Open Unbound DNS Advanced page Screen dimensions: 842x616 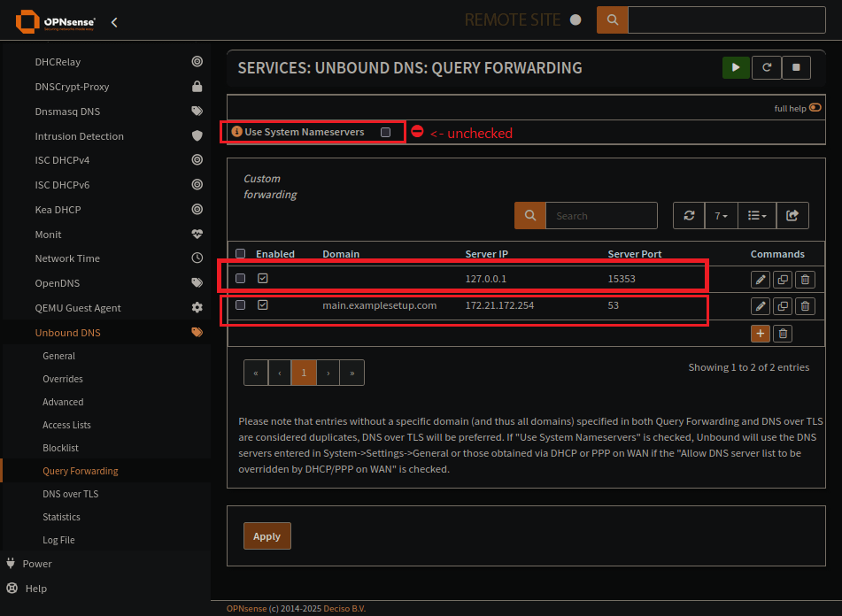(x=63, y=402)
